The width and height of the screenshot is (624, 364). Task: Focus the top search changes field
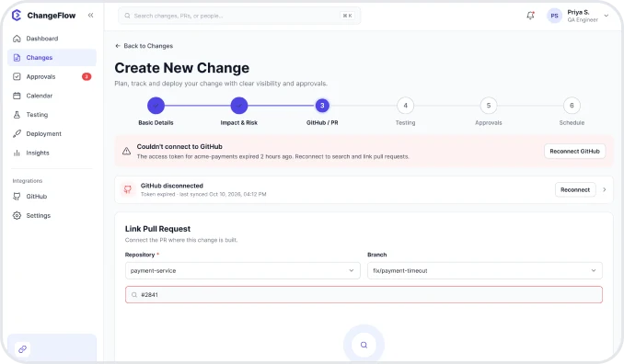click(239, 16)
